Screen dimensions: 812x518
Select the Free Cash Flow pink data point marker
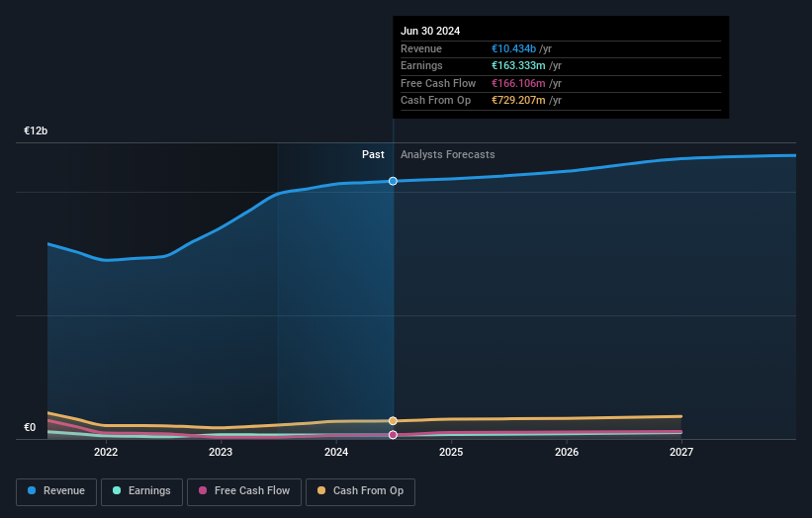coord(393,435)
